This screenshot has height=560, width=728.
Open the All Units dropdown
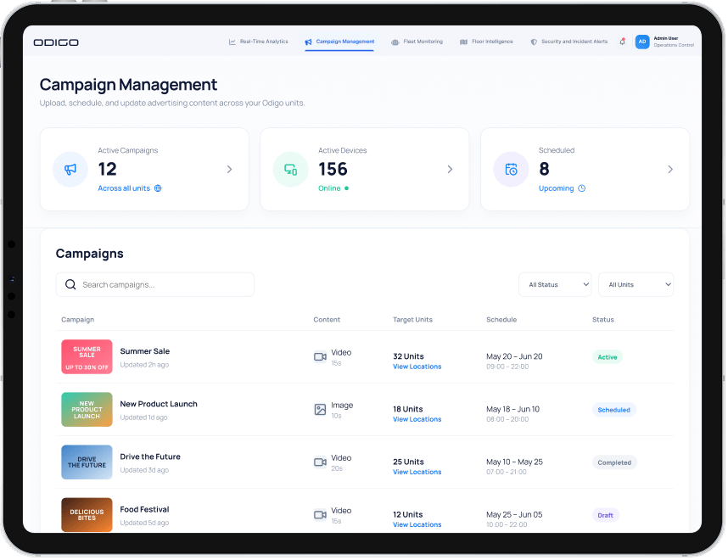636,284
